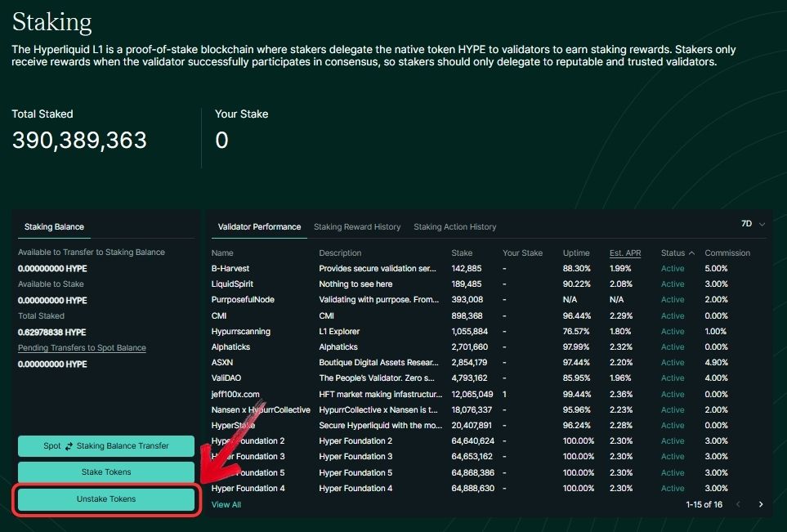Image resolution: width=787 pixels, height=532 pixels.
Task: Select the Alphaticks validator name
Action: 230,346
